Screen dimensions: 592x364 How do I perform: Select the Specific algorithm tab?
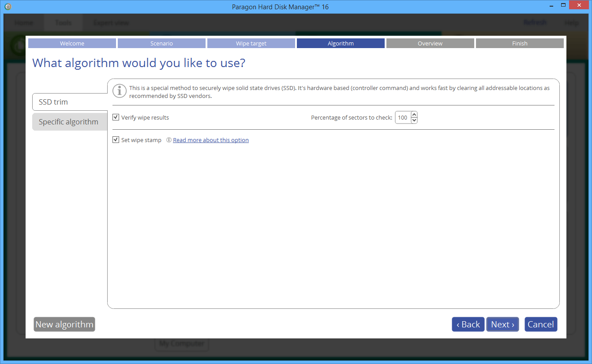pyautogui.click(x=70, y=122)
